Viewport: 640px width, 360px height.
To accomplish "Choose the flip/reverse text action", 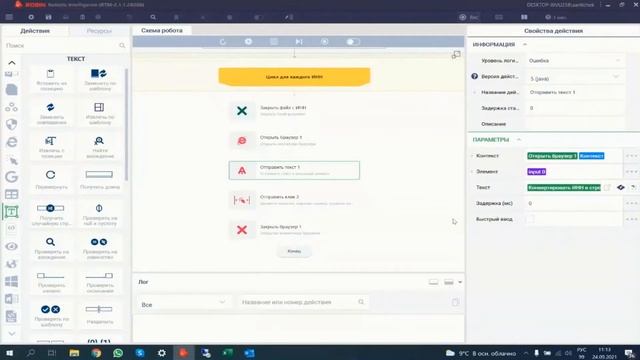I will tap(51, 180).
